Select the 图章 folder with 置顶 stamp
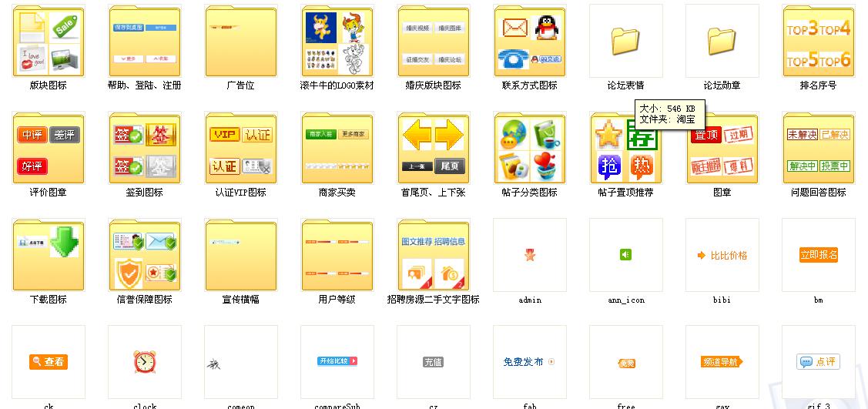This screenshot has width=868, height=409. [722, 148]
